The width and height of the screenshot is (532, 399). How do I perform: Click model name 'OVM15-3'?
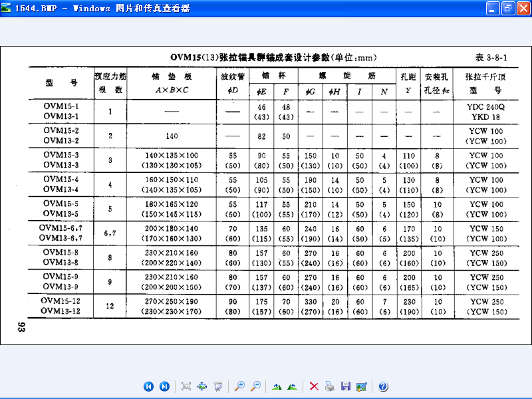[x=61, y=155]
